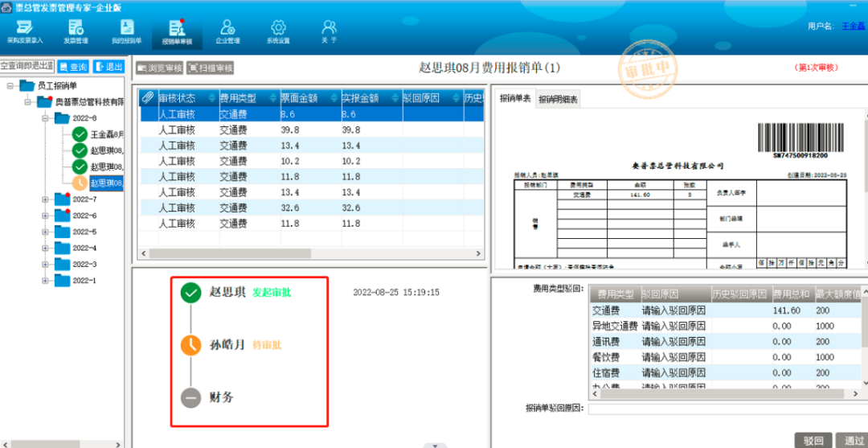
Task: Select 王金鑫 8月 approved report in tree
Action: tap(105, 134)
